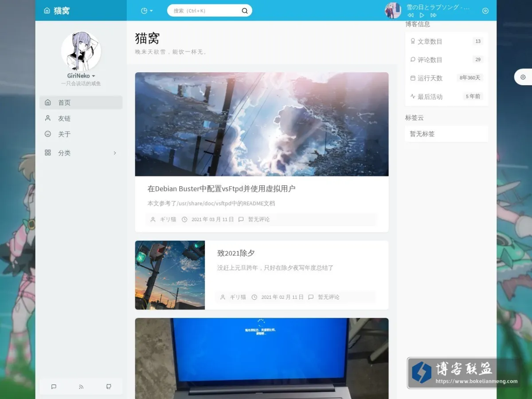Open the 猫窝 site title link

click(x=62, y=11)
